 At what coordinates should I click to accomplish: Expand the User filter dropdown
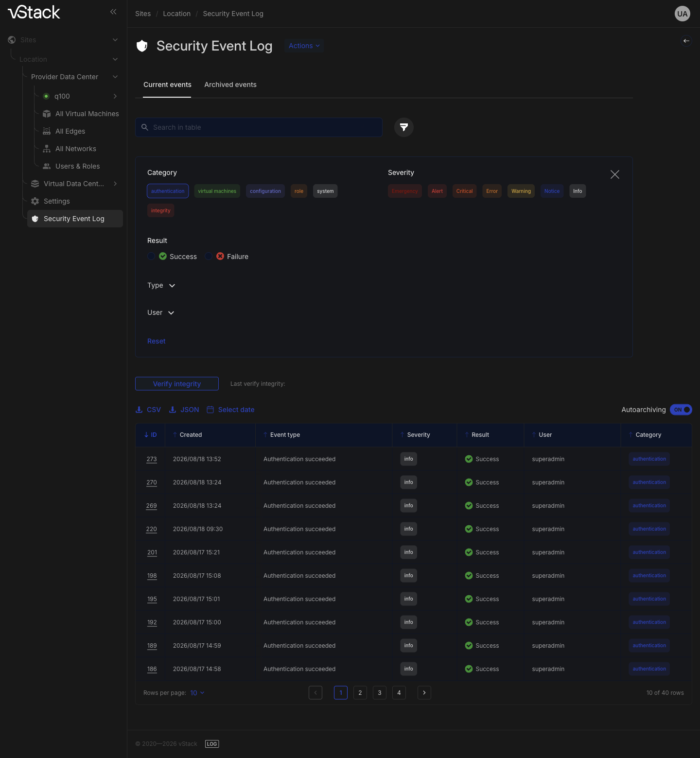coord(161,312)
